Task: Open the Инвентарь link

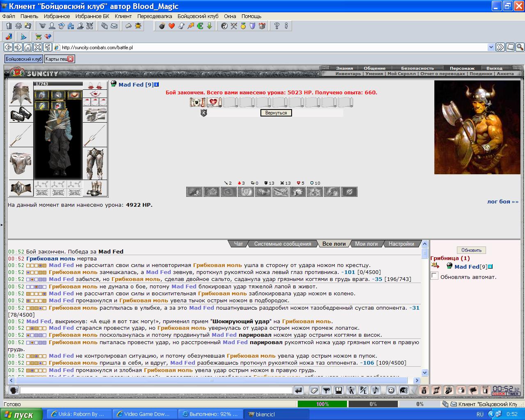Action: tap(348, 74)
